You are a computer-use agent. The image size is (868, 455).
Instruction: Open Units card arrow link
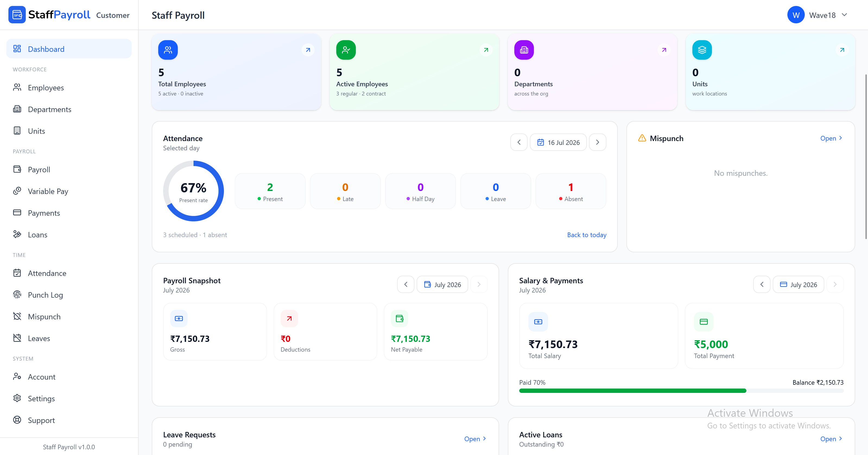tap(842, 50)
